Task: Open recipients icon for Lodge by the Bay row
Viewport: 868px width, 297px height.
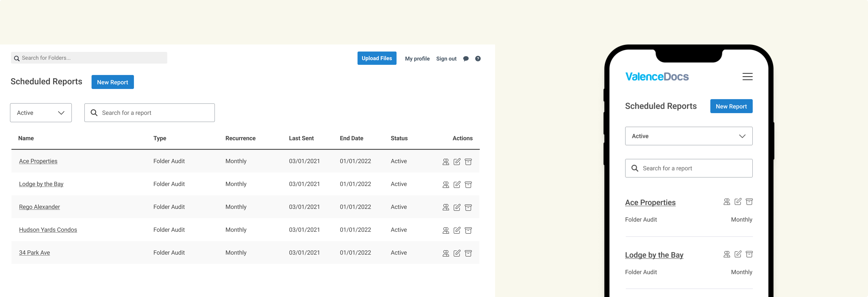Action: click(x=446, y=185)
